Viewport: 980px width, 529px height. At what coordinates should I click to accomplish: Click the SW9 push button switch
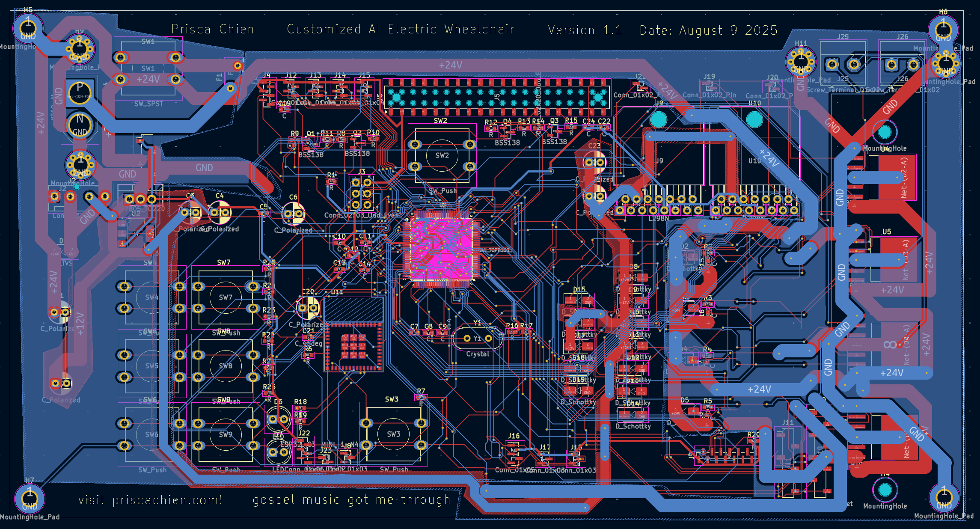coord(225,434)
